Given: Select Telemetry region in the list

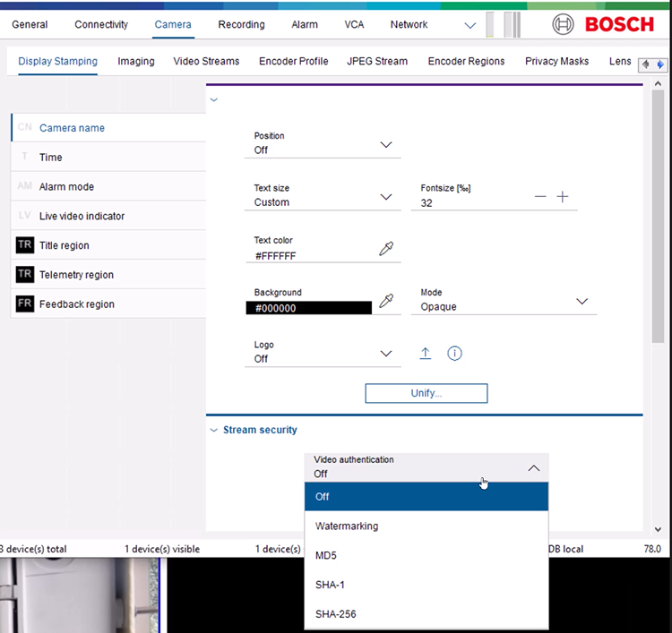Looking at the screenshot, I should coord(76,275).
